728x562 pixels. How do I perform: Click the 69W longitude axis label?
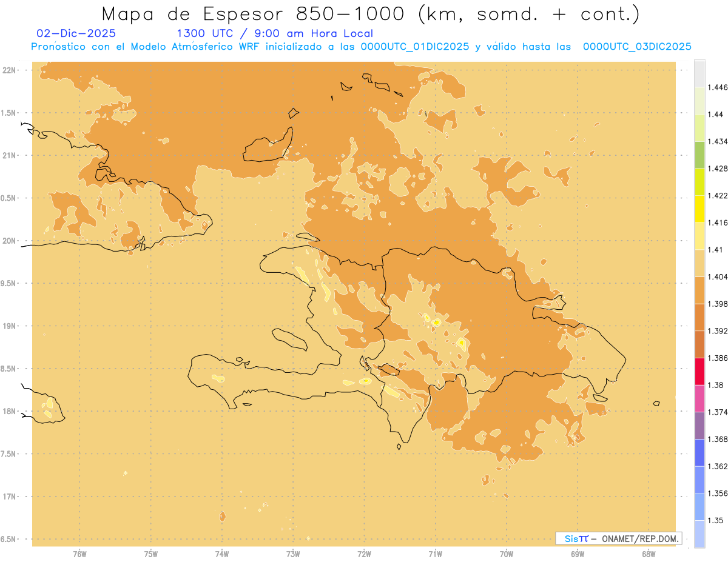pos(578,554)
